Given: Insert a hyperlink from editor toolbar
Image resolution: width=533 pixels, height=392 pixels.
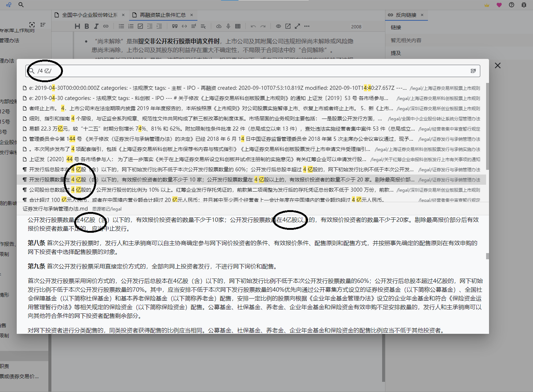Looking at the screenshot, I should [106, 26].
